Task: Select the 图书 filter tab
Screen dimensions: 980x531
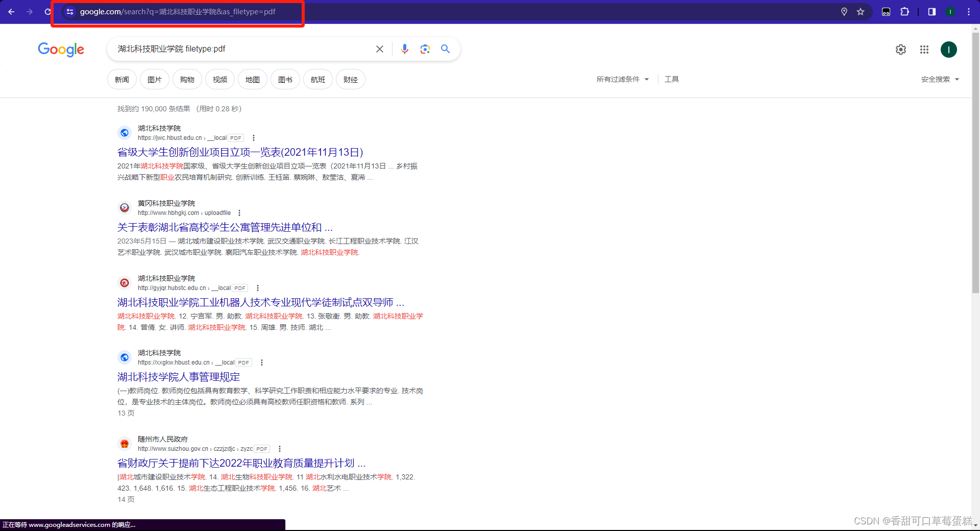Action: pos(285,79)
